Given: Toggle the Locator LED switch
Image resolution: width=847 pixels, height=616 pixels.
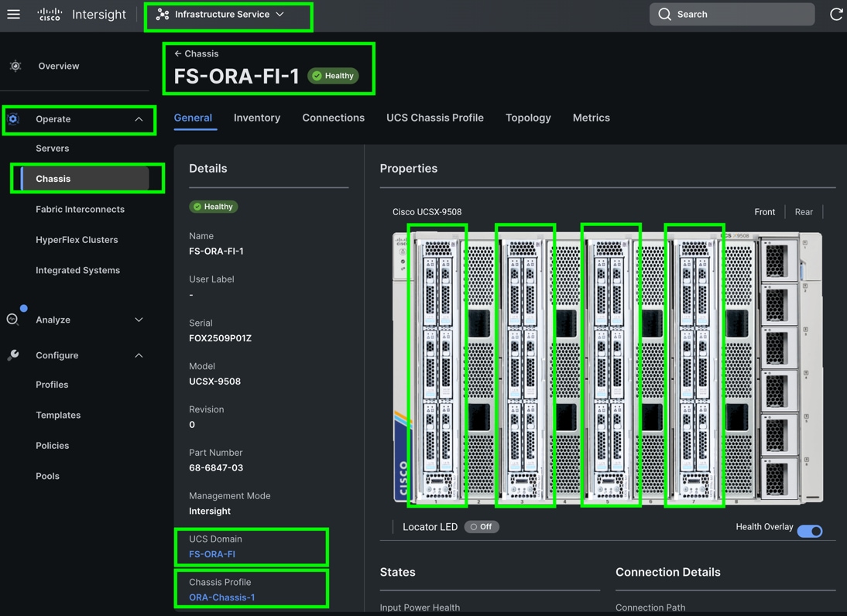Looking at the screenshot, I should click(482, 527).
